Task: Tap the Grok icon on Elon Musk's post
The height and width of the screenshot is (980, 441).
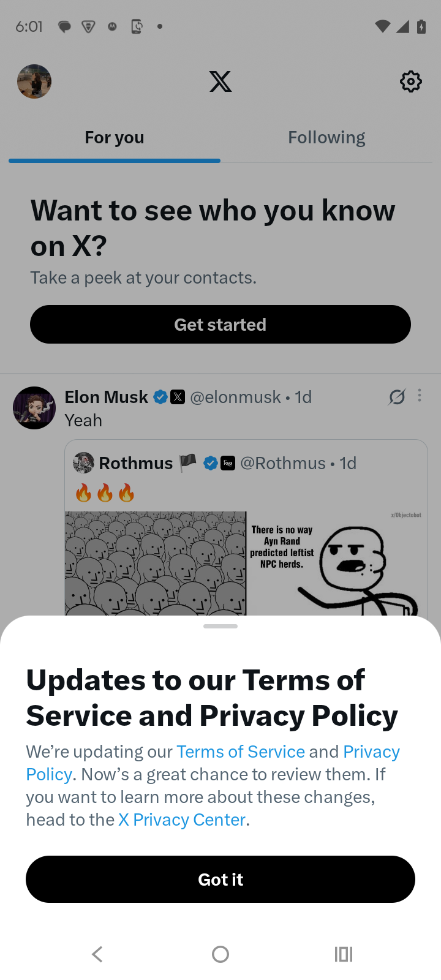Action: (x=397, y=398)
